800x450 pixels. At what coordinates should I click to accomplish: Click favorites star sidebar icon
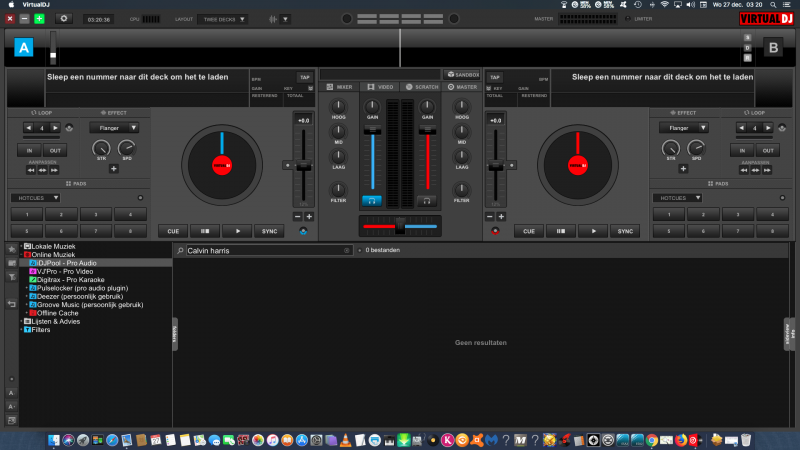pos(12,249)
